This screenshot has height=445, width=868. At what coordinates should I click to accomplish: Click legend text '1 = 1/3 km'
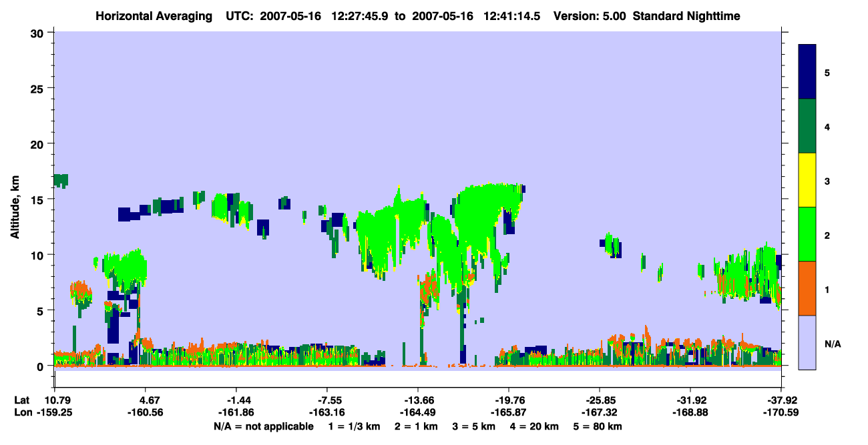click(355, 426)
